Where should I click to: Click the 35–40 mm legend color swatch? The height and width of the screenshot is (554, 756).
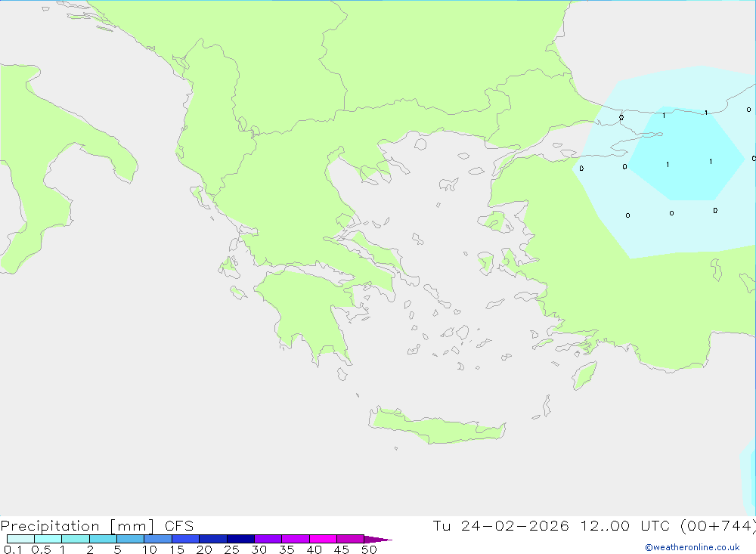[296, 539]
